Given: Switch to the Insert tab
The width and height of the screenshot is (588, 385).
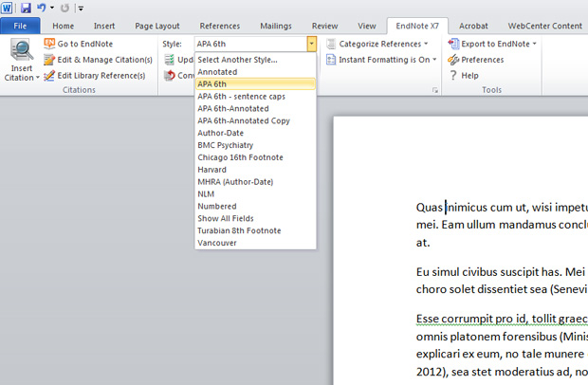Looking at the screenshot, I should 104,26.
